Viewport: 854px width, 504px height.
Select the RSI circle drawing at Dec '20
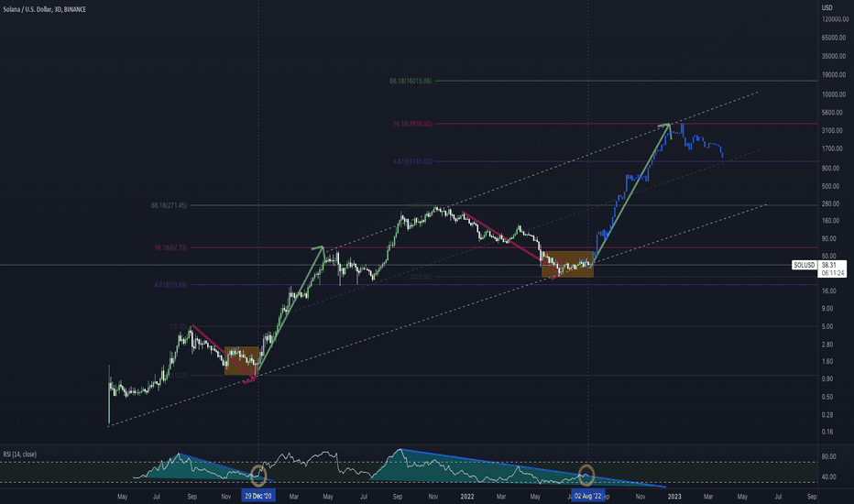pos(258,475)
